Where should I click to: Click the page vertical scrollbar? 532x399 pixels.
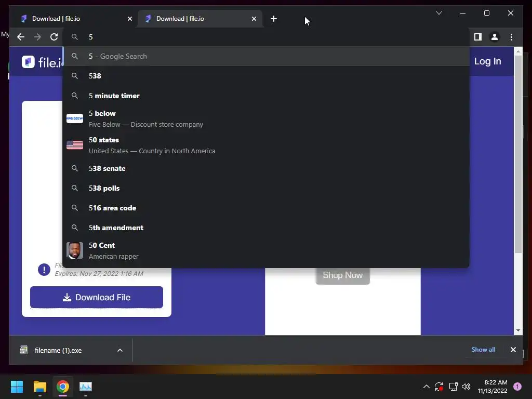pyautogui.click(x=518, y=154)
